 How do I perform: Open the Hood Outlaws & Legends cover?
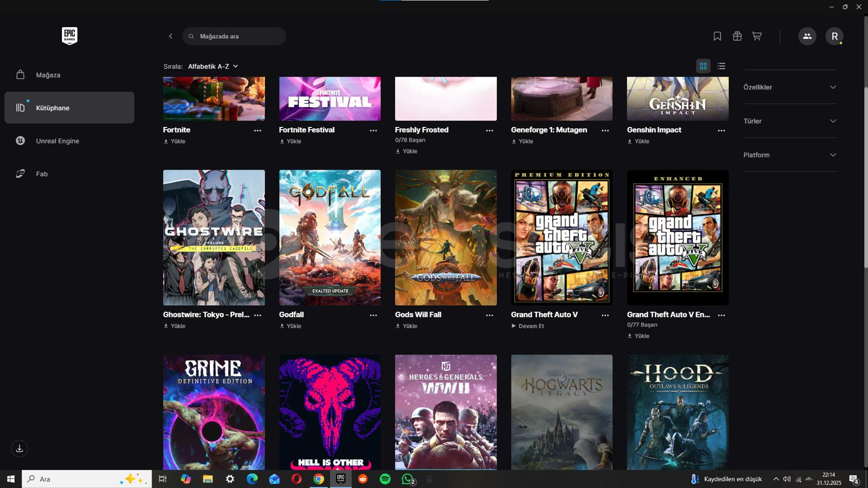coord(678,412)
